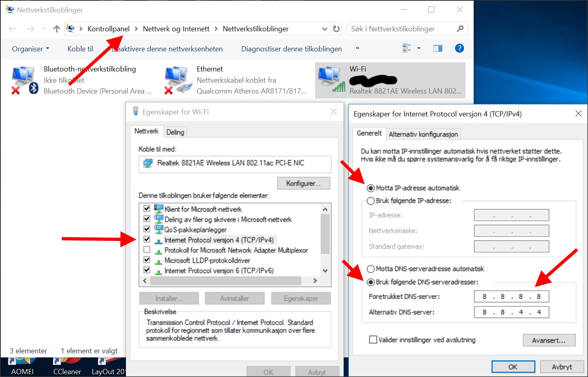
Task: Click Koble til toolbar command
Action: point(80,49)
